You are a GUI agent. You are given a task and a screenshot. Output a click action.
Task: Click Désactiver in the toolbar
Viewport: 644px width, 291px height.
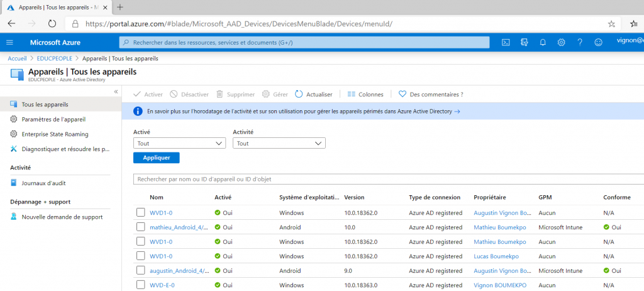pos(189,94)
